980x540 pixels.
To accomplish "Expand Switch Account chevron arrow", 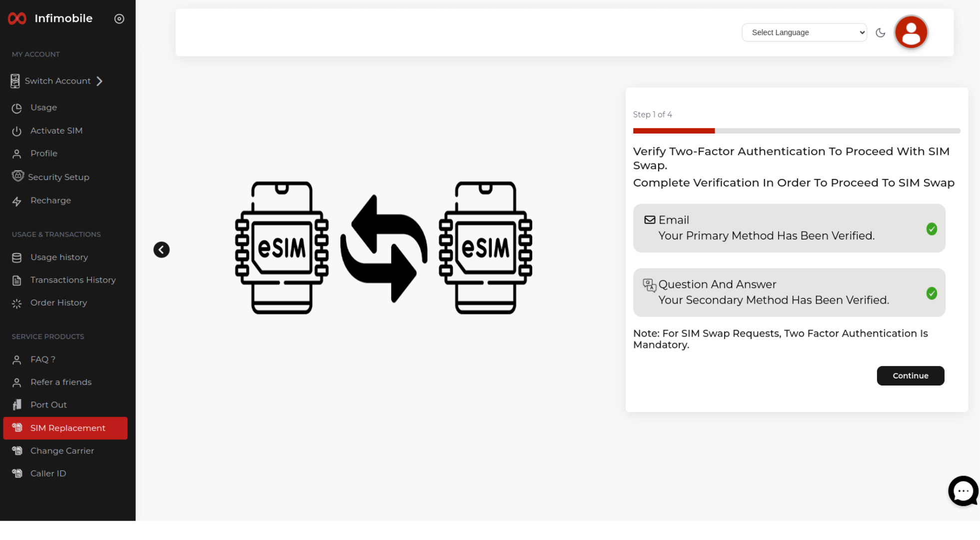I will point(99,81).
